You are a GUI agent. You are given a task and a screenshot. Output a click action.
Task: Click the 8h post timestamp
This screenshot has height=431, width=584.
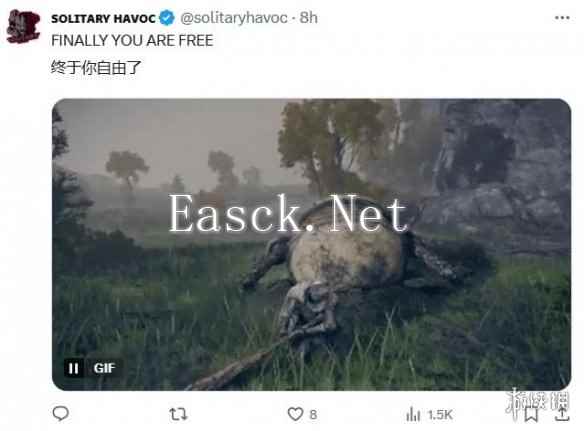click(309, 18)
